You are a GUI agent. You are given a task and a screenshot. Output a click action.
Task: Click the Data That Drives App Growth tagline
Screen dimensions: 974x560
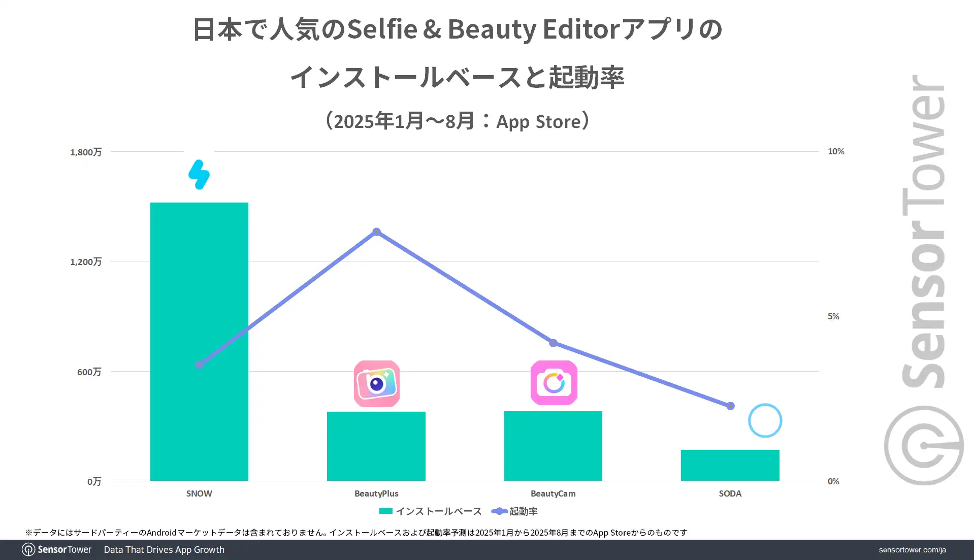pos(164,550)
